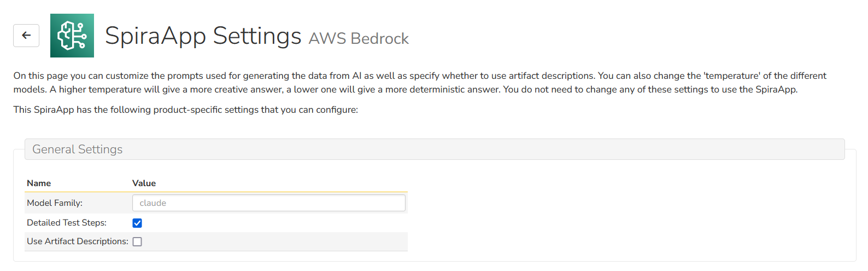Click the back arrow button
The width and height of the screenshot is (868, 271).
26,36
